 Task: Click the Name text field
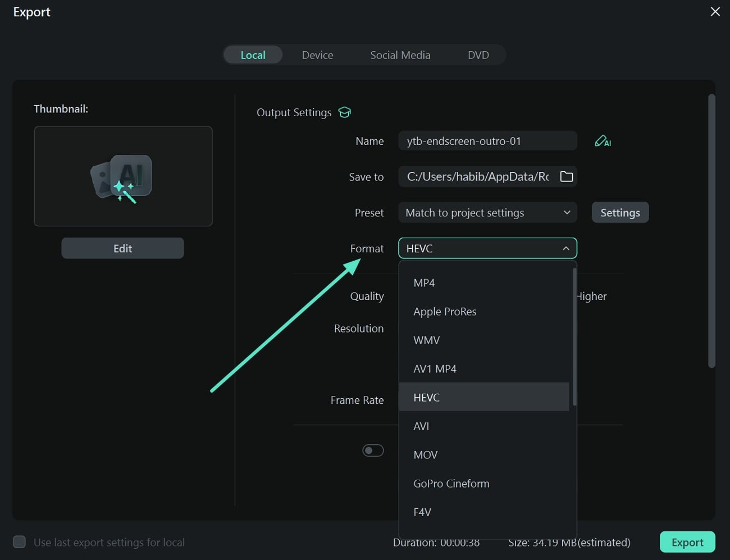point(487,141)
